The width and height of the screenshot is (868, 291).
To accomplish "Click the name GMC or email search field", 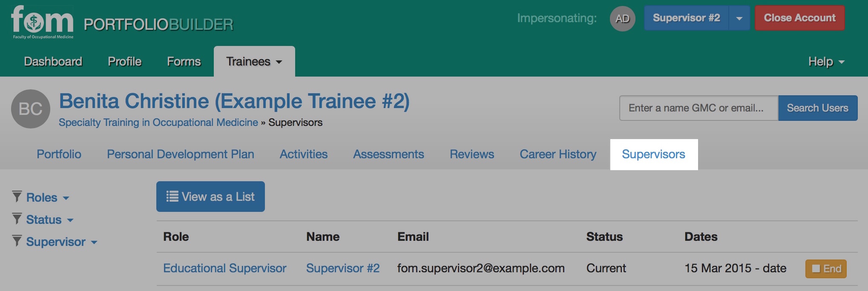I will tap(699, 108).
